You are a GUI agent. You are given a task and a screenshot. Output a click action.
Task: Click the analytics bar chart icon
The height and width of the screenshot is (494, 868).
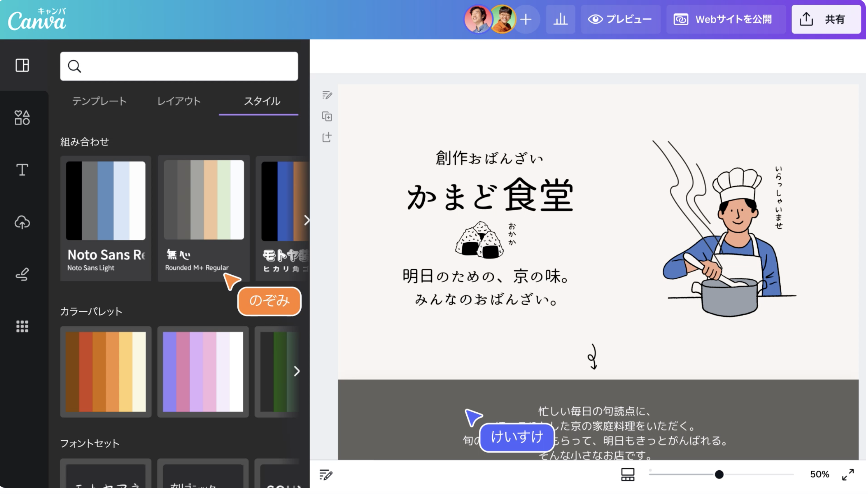pos(560,19)
